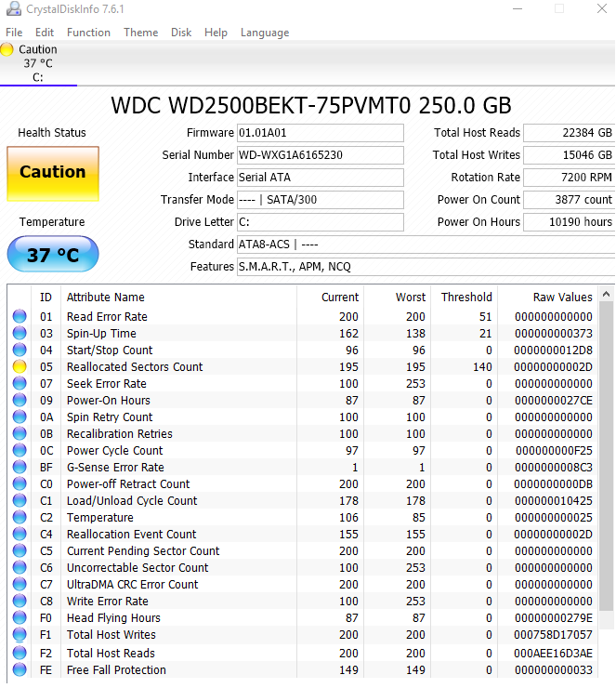616x688 pixels.
Task: Click the attribute list vertical scrollbar thumb
Action: (607, 456)
